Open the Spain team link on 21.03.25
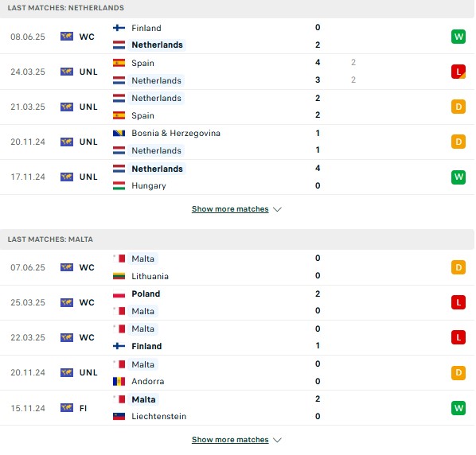 [142, 115]
